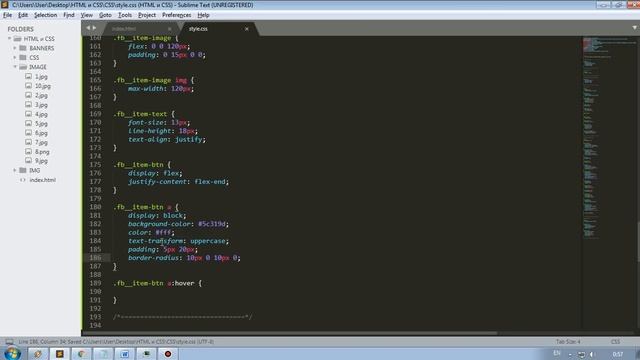Place cursor on #5c319d color value

click(211, 224)
